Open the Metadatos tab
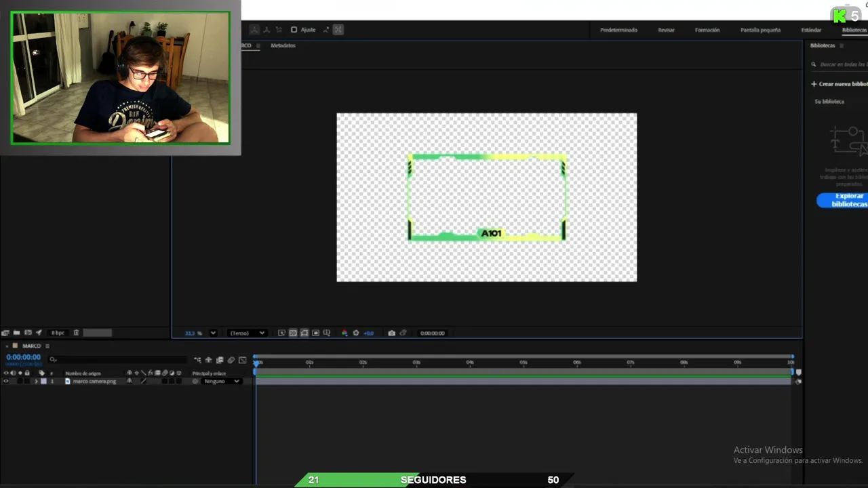The width and height of the screenshot is (868, 488). [283, 45]
